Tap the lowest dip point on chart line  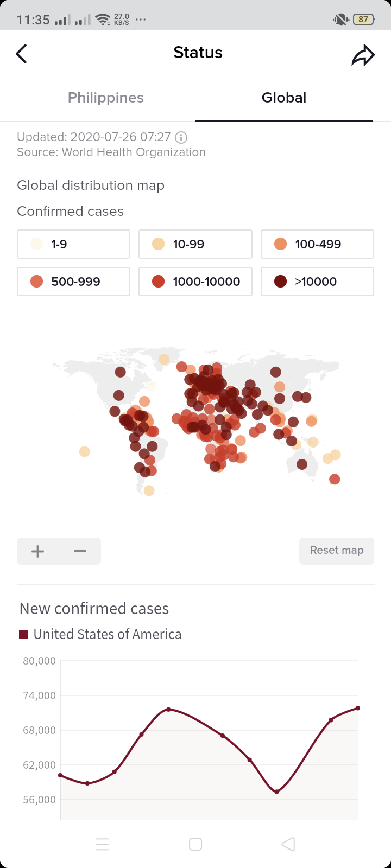(x=276, y=792)
